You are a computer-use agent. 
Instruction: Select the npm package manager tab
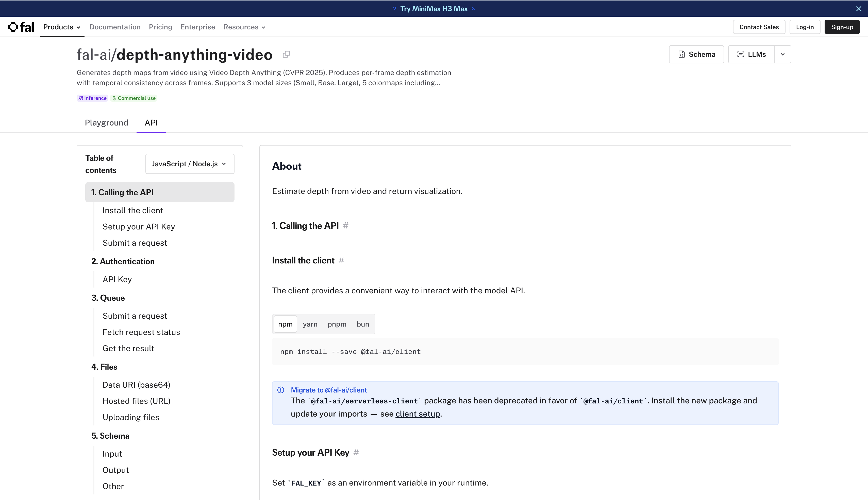285,324
